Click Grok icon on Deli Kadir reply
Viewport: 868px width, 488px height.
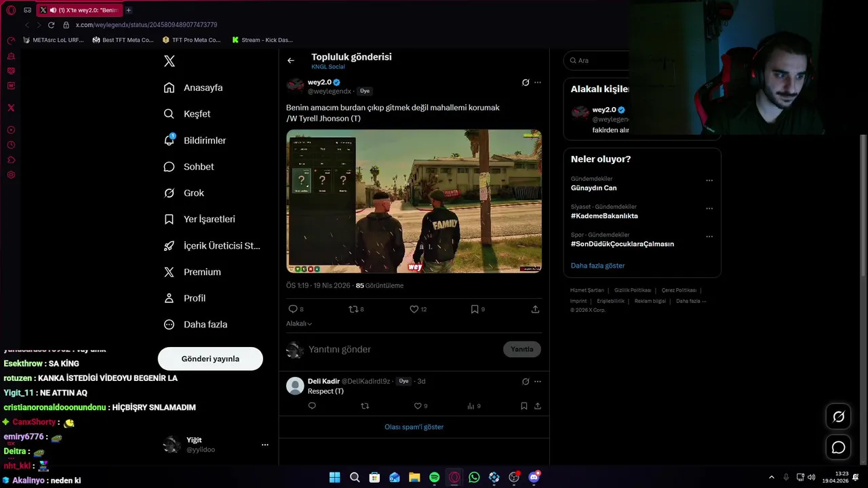(x=526, y=382)
